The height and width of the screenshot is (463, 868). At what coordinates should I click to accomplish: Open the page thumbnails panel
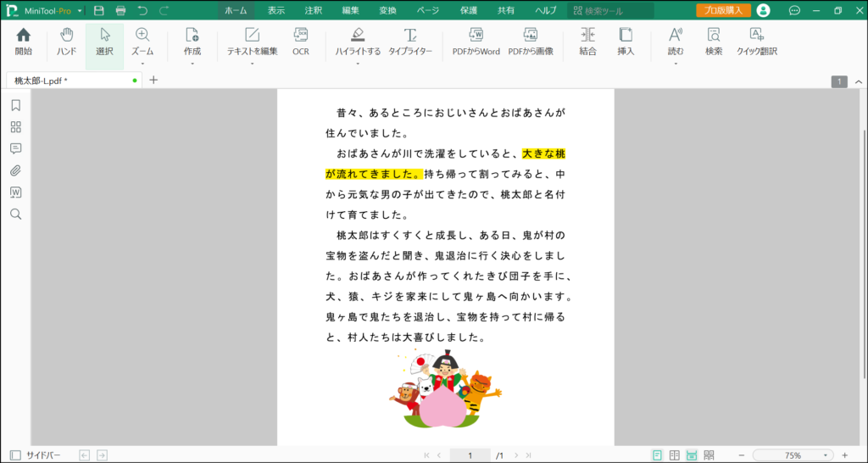(x=15, y=127)
